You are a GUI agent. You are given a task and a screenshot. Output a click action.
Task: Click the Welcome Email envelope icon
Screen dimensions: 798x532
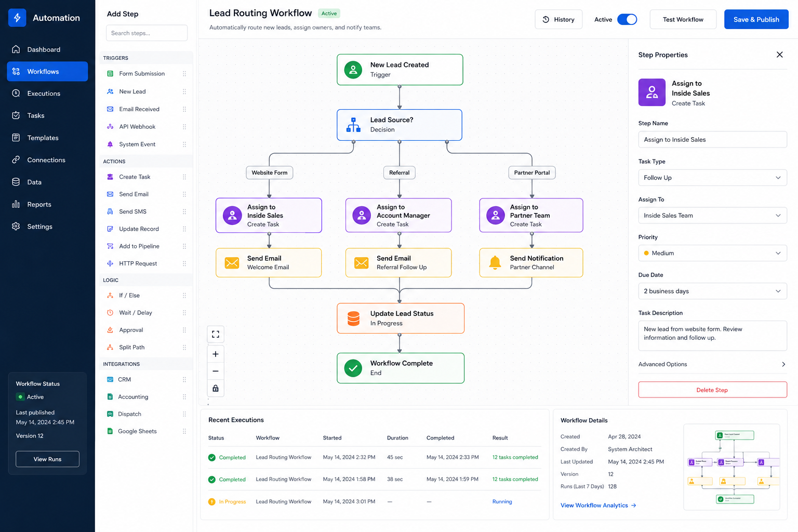(x=232, y=263)
